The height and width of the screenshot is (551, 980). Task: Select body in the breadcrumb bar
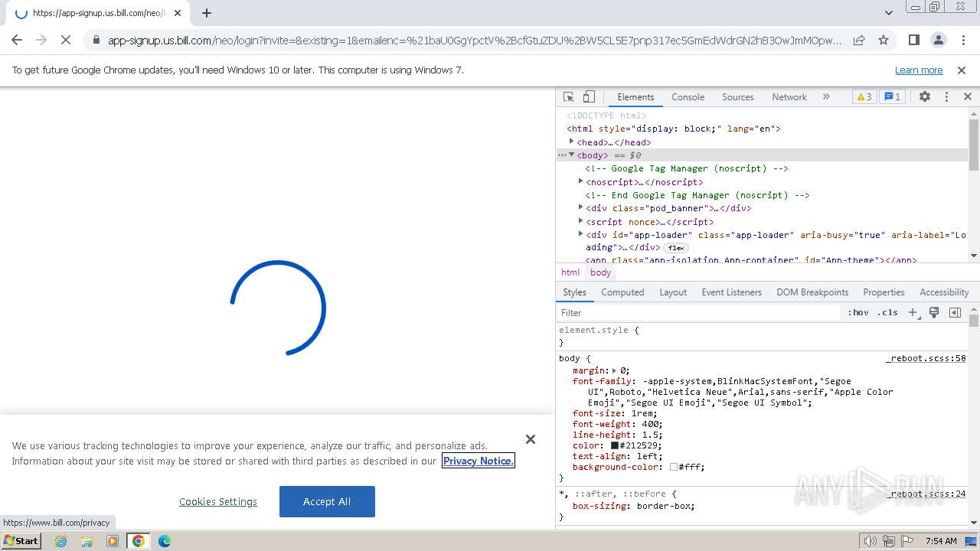coord(601,272)
